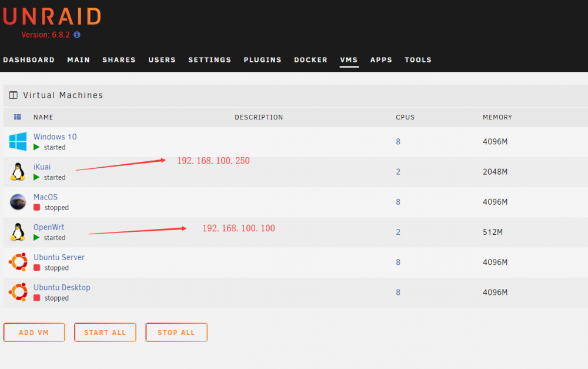
Task: Click the Version: 6.8.2 text
Action: point(45,35)
